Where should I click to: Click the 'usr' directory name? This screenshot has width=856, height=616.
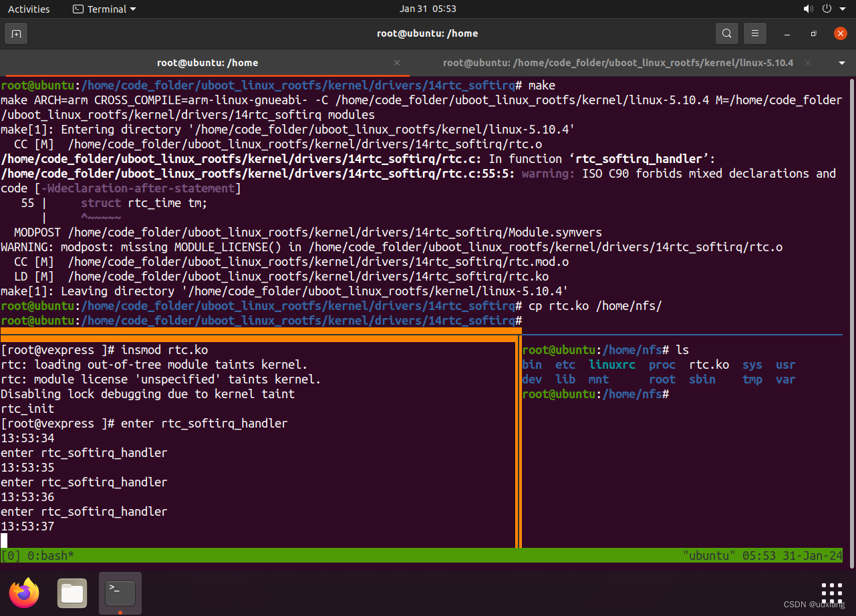tap(786, 365)
